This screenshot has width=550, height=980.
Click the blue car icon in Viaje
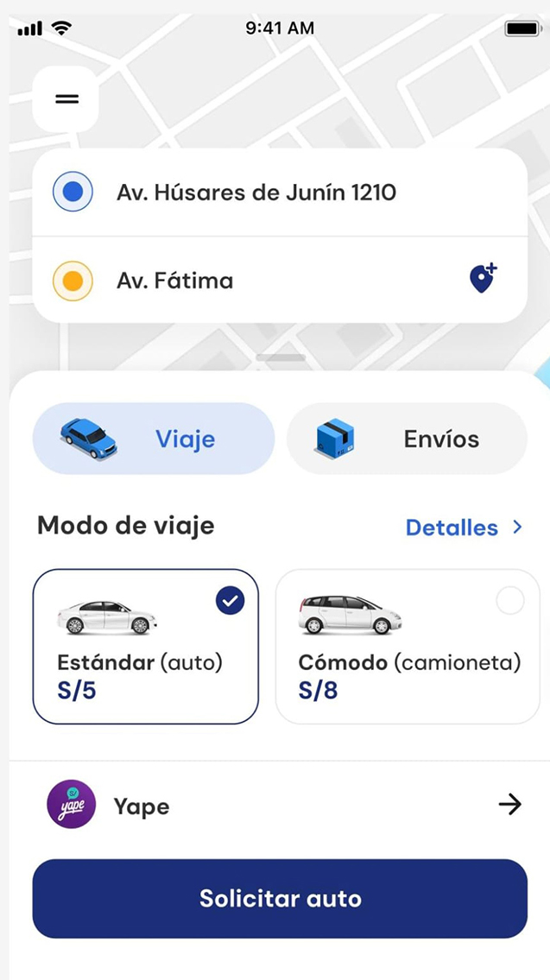click(88, 438)
